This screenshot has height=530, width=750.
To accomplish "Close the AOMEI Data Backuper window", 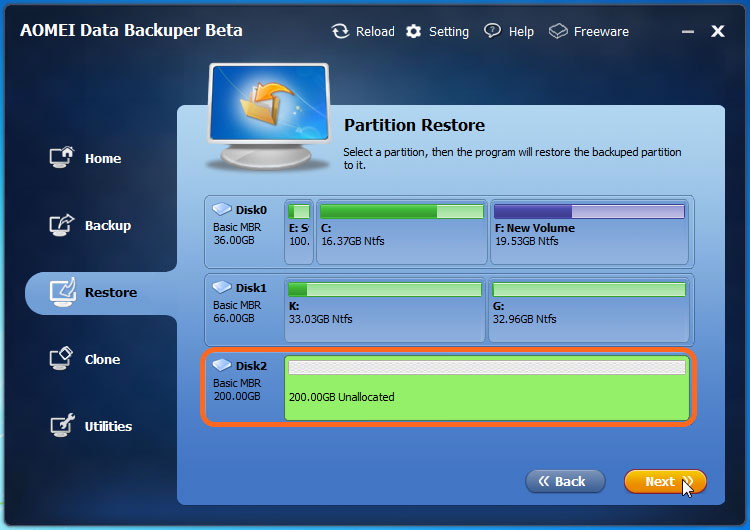I will click(x=717, y=32).
